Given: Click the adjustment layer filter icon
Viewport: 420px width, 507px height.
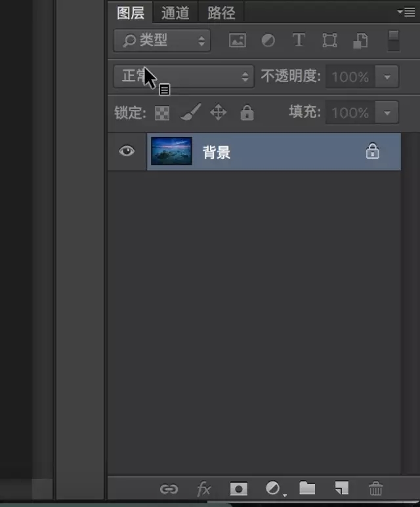Looking at the screenshot, I should [x=268, y=41].
